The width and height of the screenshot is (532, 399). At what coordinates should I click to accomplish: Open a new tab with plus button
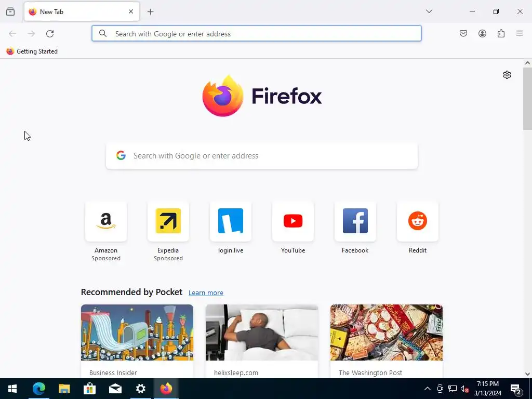pos(150,12)
